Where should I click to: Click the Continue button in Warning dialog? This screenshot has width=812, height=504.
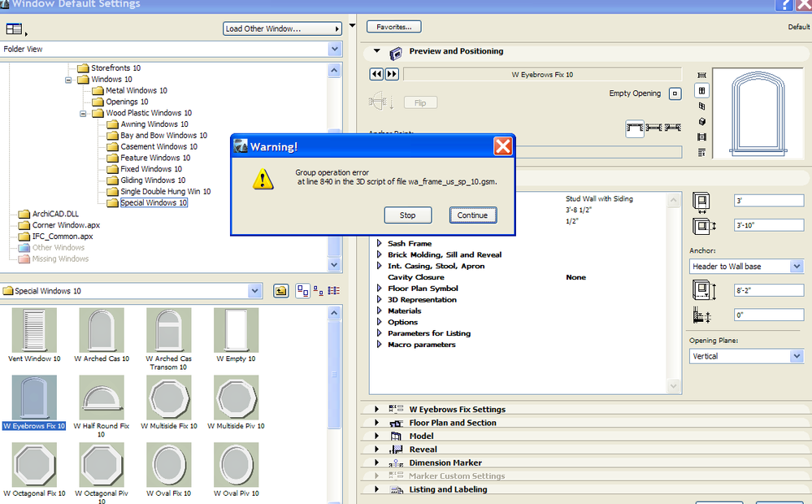[473, 215]
